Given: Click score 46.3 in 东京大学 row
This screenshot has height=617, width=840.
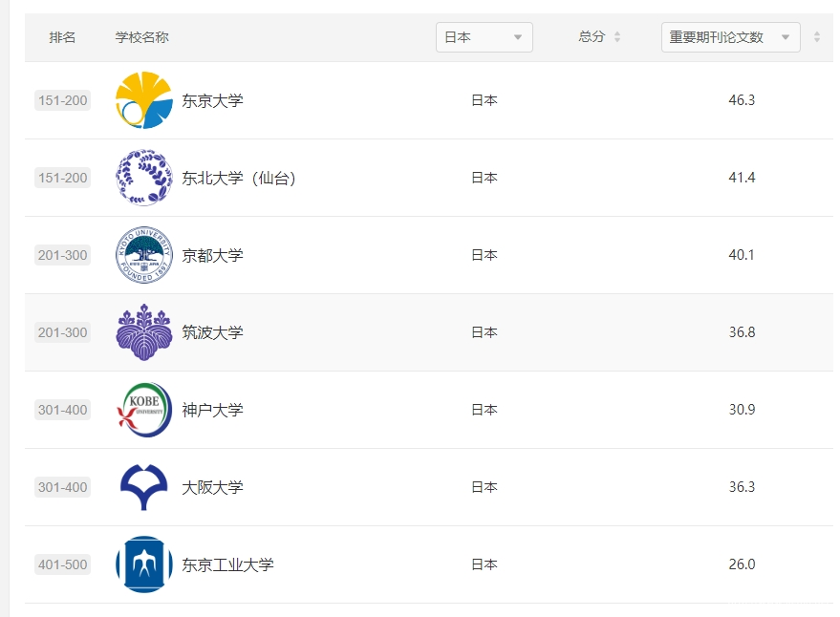Looking at the screenshot, I should coord(742,100).
